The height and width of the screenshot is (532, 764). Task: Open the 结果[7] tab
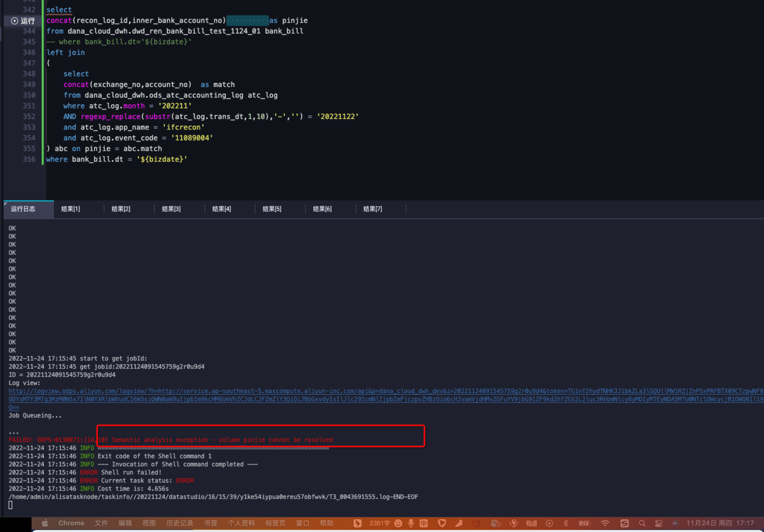(x=373, y=209)
